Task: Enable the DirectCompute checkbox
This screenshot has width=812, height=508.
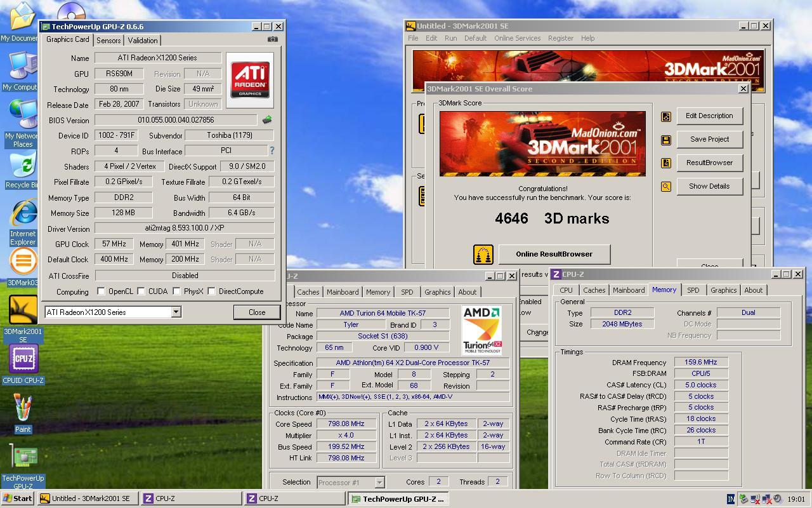Action: (211, 291)
